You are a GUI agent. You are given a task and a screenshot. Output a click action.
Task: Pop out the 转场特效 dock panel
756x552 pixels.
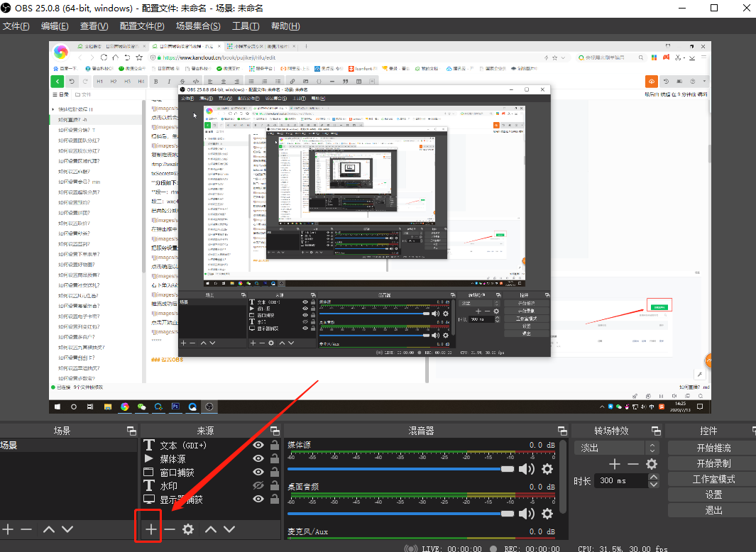pyautogui.click(x=656, y=431)
